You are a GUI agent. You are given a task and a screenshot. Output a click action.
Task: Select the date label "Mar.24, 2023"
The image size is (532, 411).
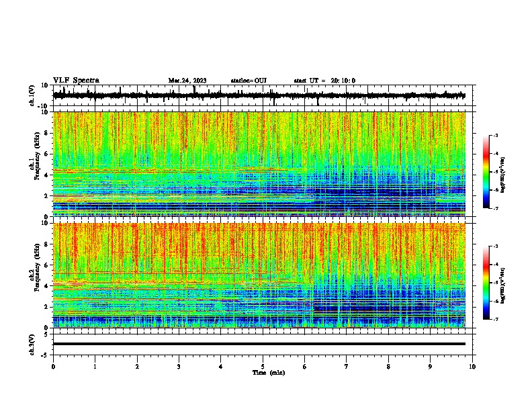click(x=187, y=81)
